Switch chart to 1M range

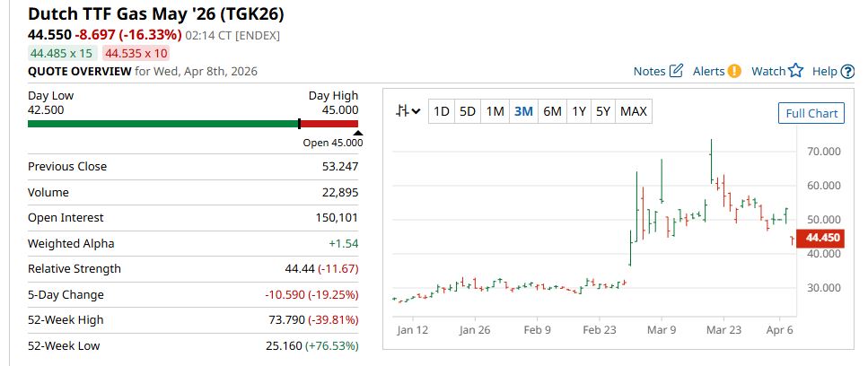click(495, 111)
